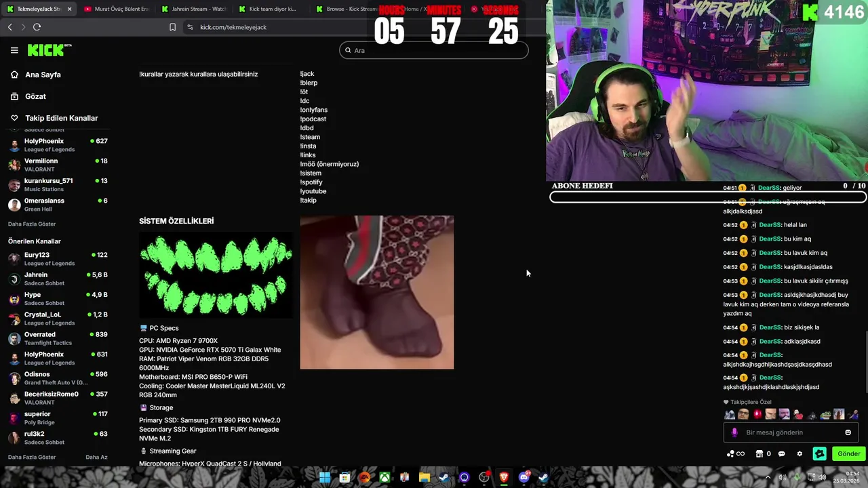The height and width of the screenshot is (488, 868).
Task: Open the emoji picker in chat input
Action: click(848, 432)
